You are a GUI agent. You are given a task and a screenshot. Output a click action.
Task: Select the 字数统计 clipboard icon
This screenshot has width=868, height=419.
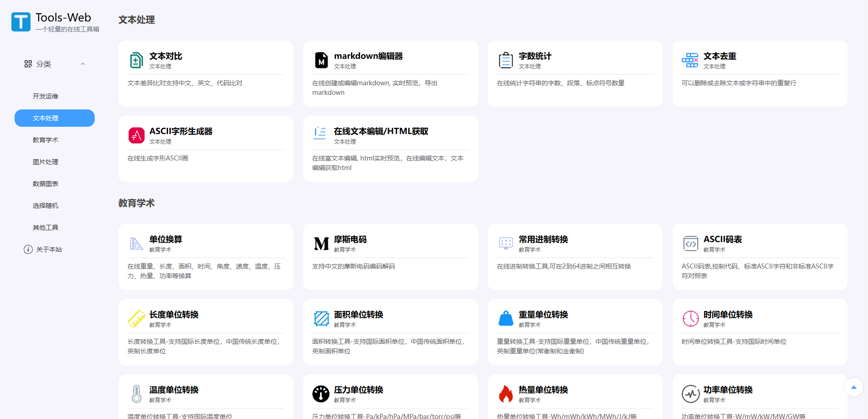pos(505,60)
